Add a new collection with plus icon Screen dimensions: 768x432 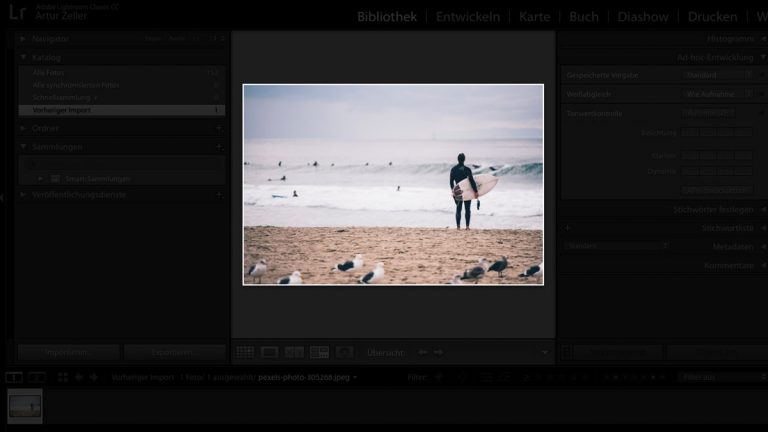(x=218, y=147)
